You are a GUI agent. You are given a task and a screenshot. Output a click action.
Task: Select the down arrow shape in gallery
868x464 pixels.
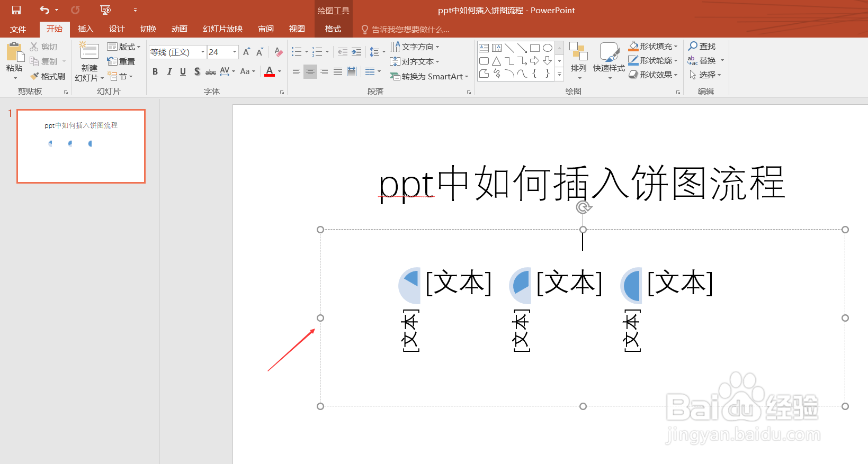[x=548, y=61]
